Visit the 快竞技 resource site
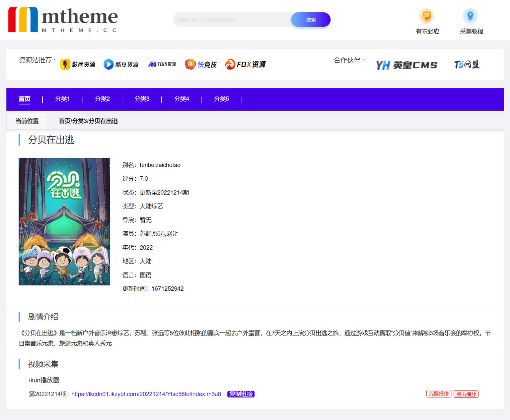This screenshot has width=510, height=420. pyautogui.click(x=201, y=64)
